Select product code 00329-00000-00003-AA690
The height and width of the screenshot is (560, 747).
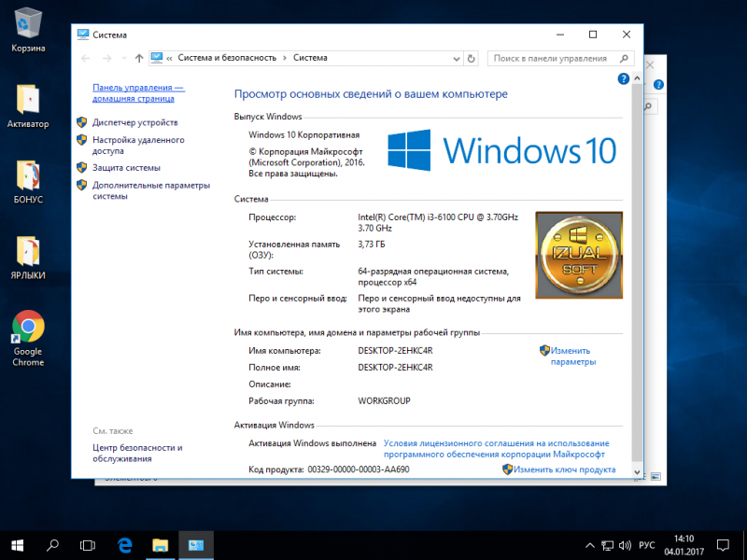click(x=359, y=469)
